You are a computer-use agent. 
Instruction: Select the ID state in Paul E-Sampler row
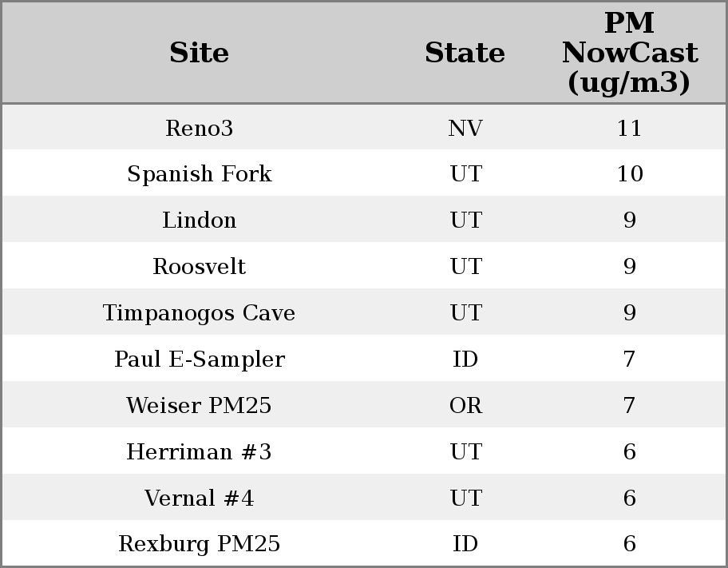[465, 359]
